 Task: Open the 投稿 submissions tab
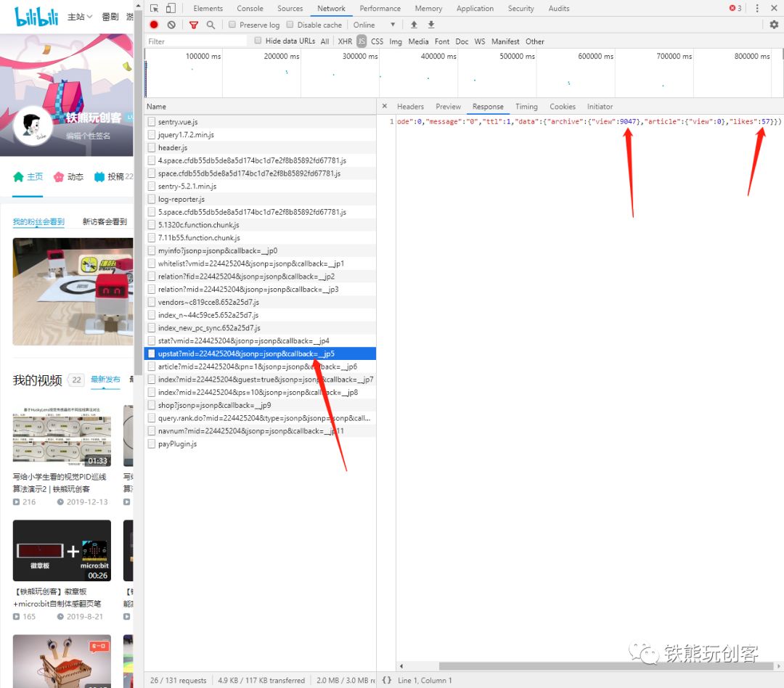(113, 176)
